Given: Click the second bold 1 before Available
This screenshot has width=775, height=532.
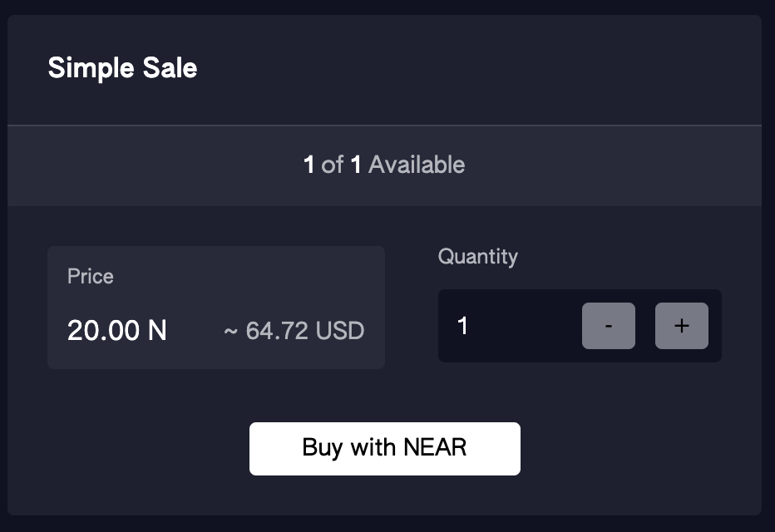Looking at the screenshot, I should 356,165.
